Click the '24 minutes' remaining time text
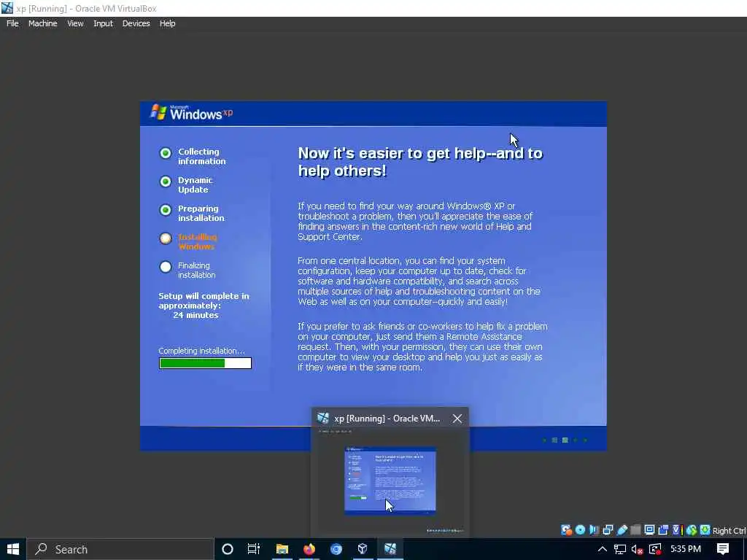 click(x=196, y=315)
